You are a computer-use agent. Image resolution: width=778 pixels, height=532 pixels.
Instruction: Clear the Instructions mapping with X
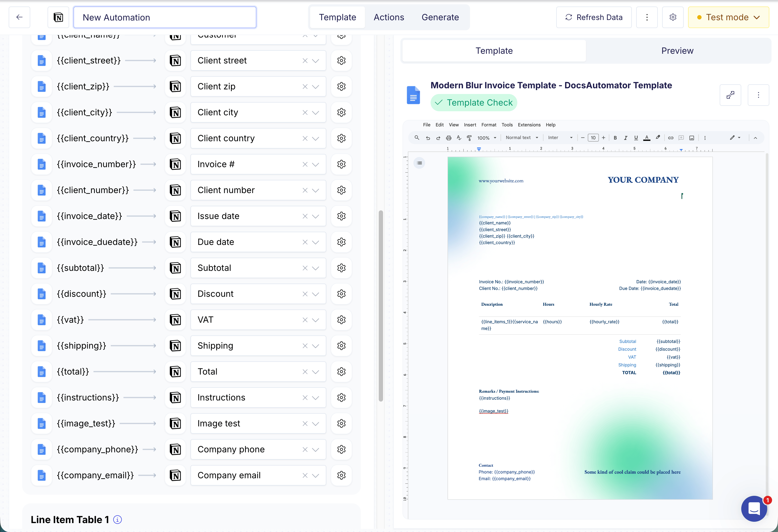pos(305,398)
